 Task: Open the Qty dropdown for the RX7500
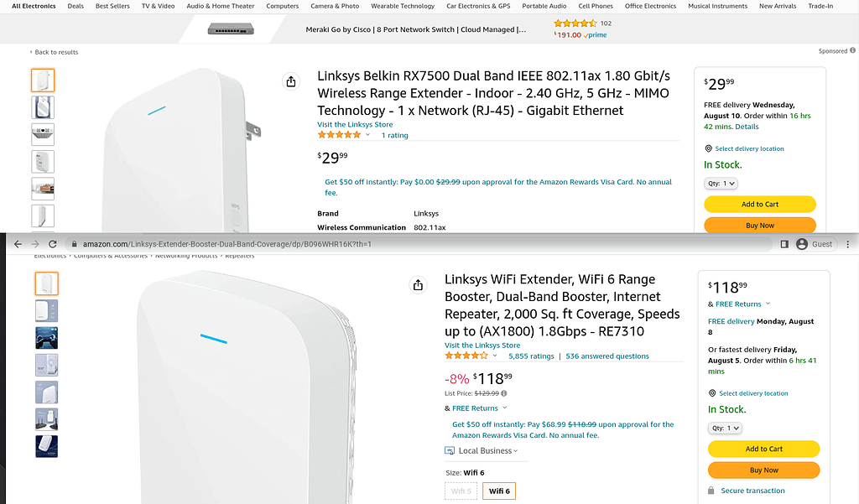coord(721,183)
